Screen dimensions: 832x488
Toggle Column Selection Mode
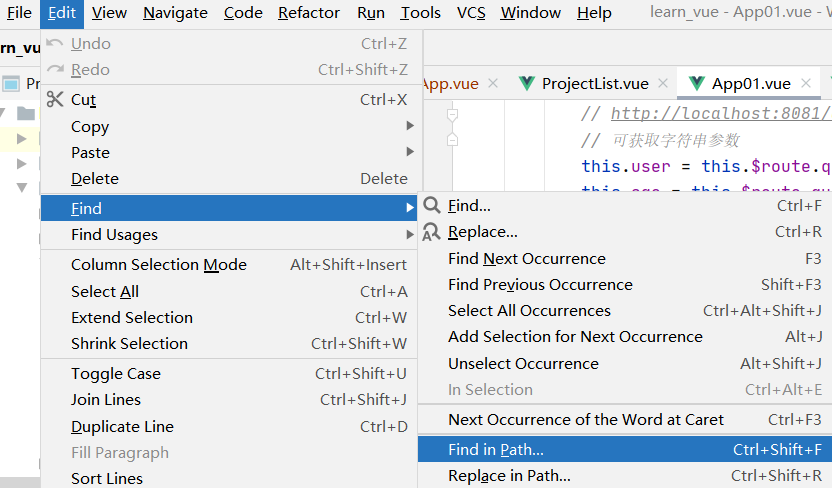pyautogui.click(x=159, y=265)
